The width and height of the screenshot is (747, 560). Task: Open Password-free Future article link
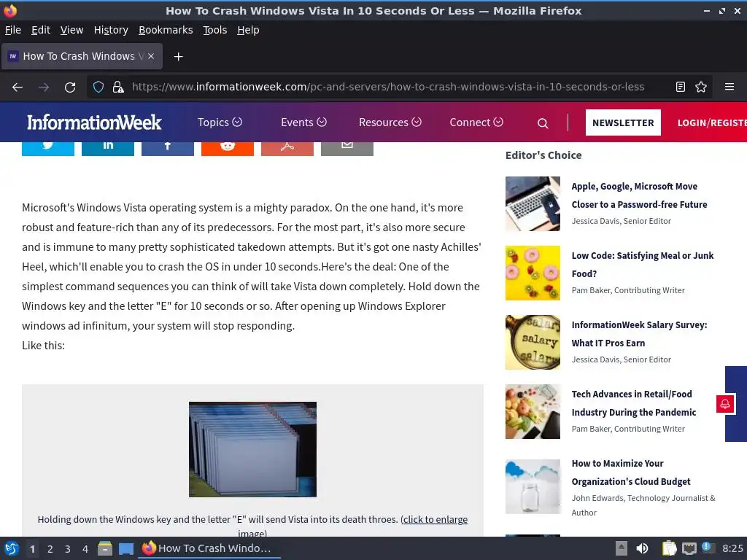tap(639, 195)
